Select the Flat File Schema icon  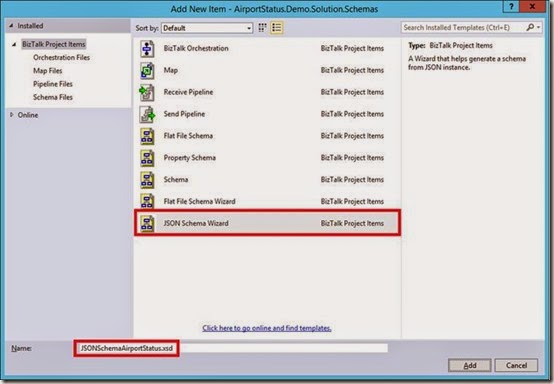pyautogui.click(x=147, y=136)
